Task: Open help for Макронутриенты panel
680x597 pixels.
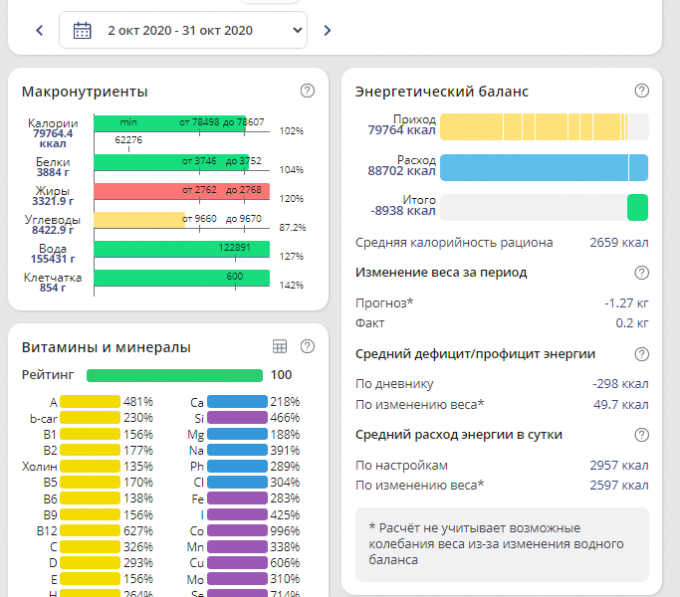Action: pos(307,91)
